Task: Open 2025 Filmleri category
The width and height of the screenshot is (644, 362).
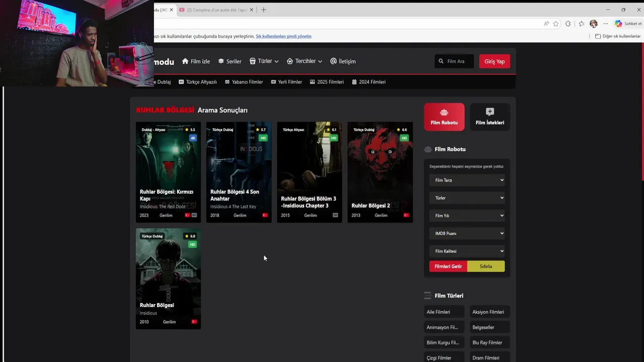Action: 327,82
